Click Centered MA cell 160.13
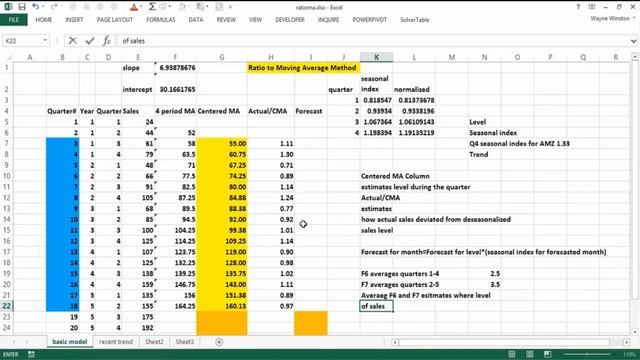Image resolution: width=640 pixels, height=360 pixels. pyautogui.click(x=222, y=306)
